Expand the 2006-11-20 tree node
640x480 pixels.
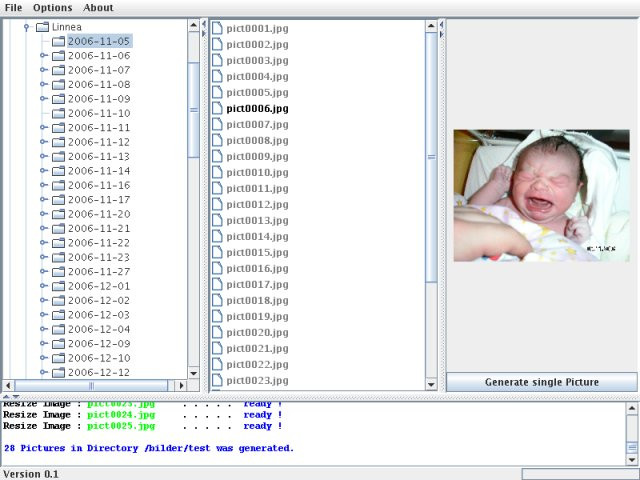[44, 214]
